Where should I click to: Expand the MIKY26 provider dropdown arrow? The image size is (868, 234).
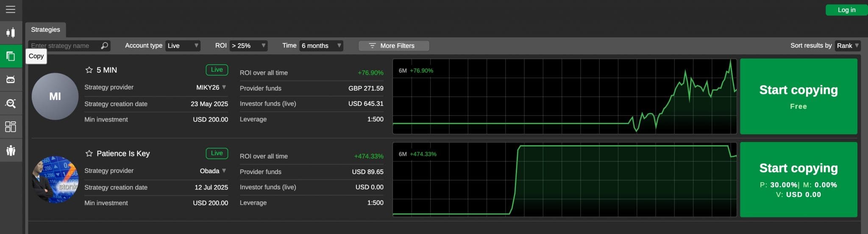pos(224,87)
